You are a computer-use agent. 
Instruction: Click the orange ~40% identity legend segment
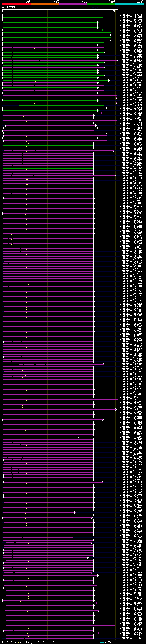[x=45, y=4]
